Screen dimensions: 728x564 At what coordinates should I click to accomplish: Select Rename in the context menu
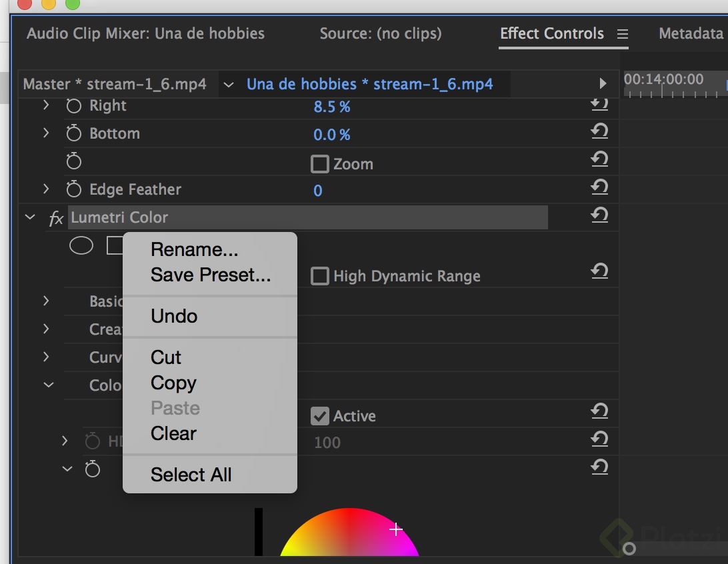pos(194,249)
